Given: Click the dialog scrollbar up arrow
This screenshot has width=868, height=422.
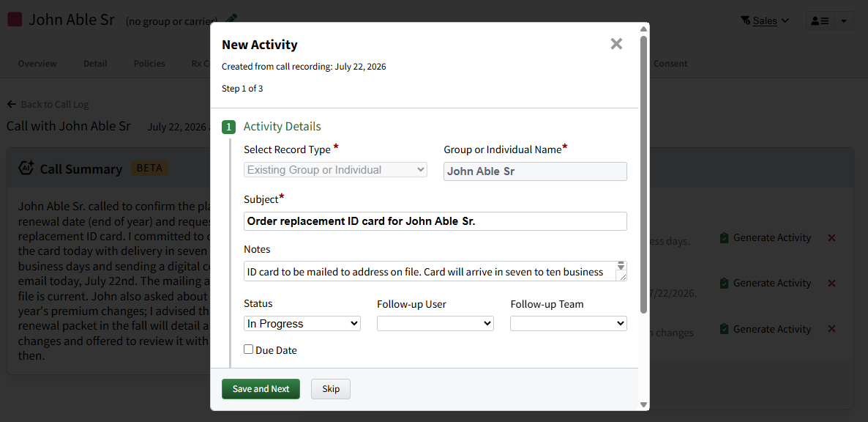Looking at the screenshot, I should click(643, 29).
